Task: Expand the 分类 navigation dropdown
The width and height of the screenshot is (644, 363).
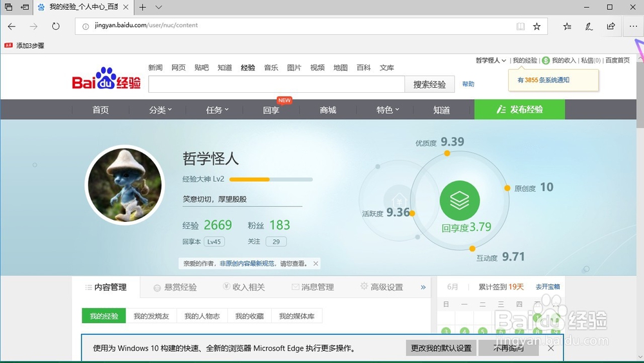Action: pos(160,110)
